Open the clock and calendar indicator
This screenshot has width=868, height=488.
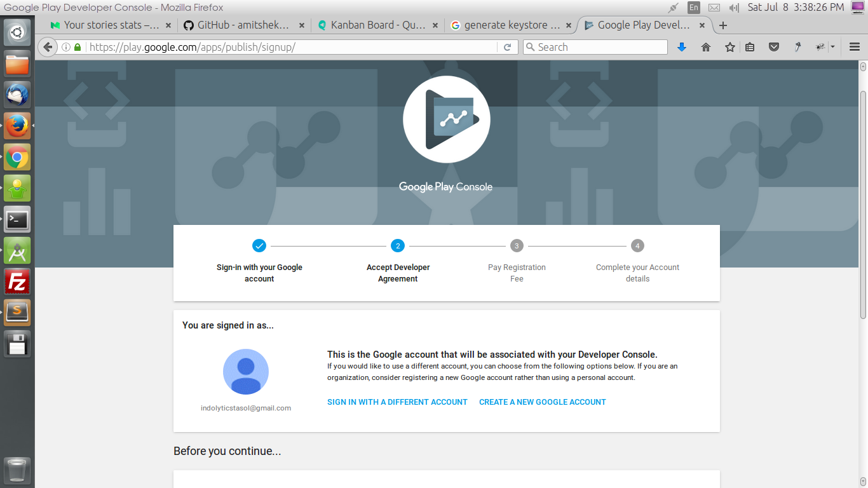point(796,8)
